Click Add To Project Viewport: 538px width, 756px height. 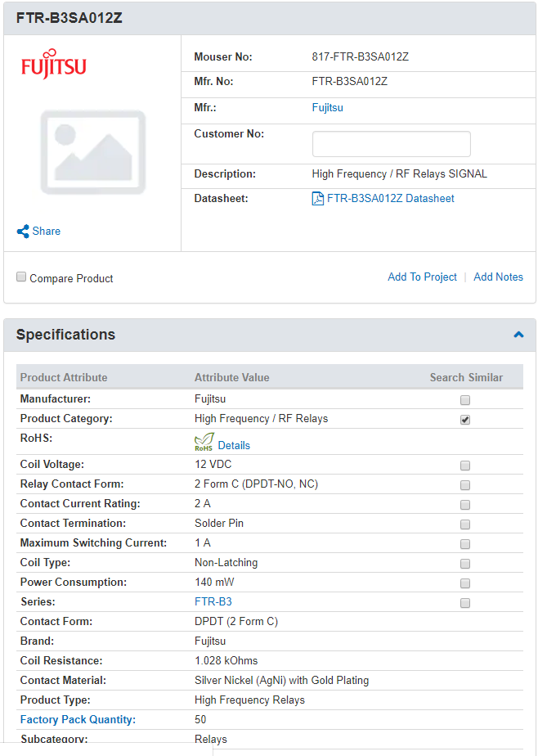[x=423, y=277]
